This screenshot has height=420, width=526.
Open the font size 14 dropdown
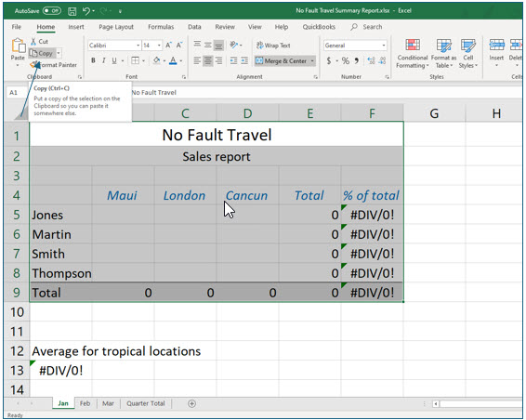(x=159, y=46)
